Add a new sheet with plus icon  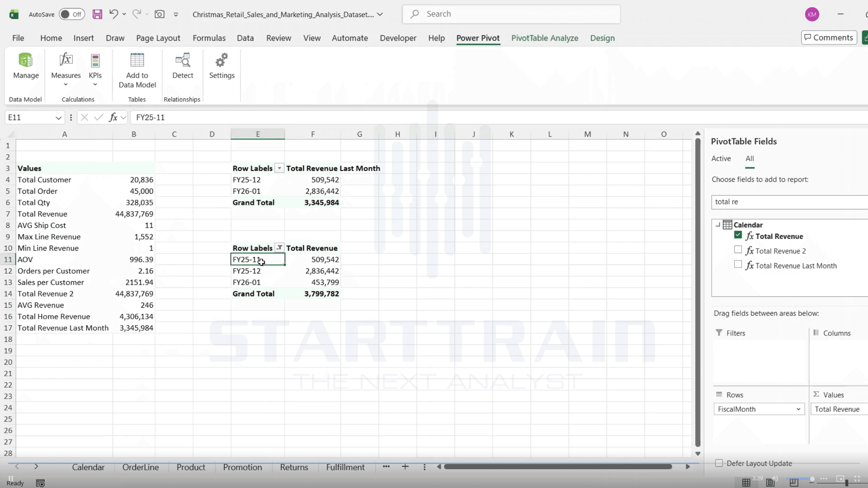pyautogui.click(x=405, y=467)
